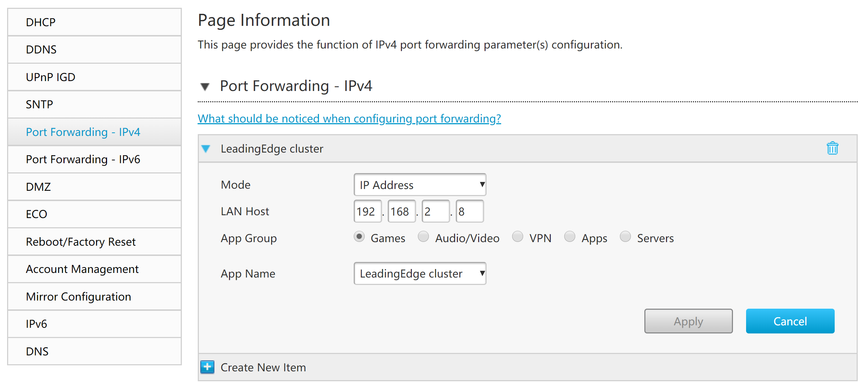Click the Cancel button
This screenshot has width=868, height=383.
[x=790, y=321]
